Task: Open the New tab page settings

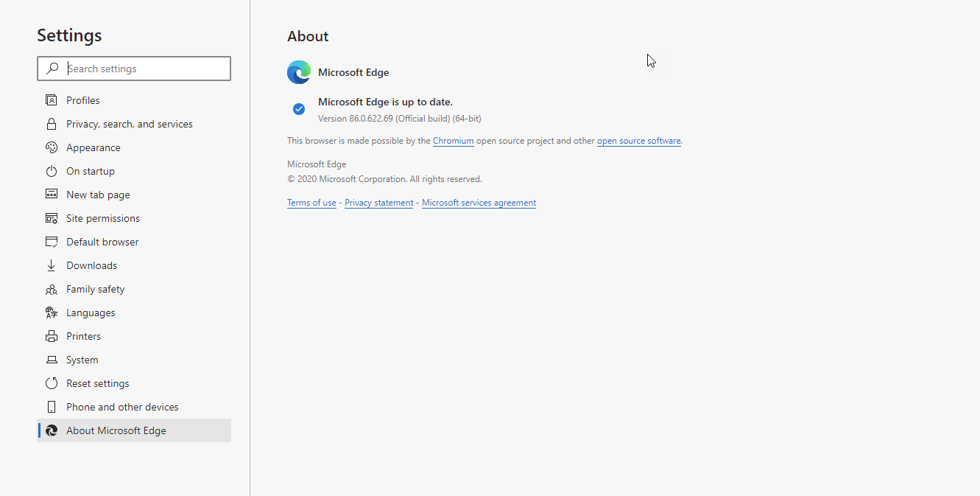Action: (134, 195)
